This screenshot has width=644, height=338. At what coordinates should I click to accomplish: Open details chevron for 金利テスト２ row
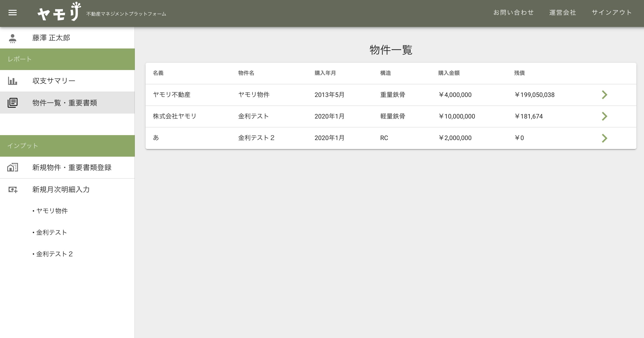[604, 138]
